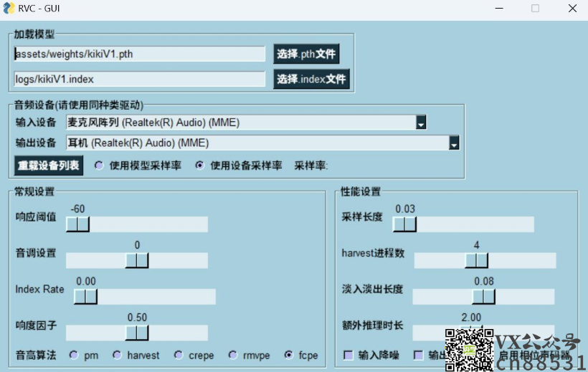Close the RVC - GUI window
Screen dimensions: 588x372
(x=572, y=9)
